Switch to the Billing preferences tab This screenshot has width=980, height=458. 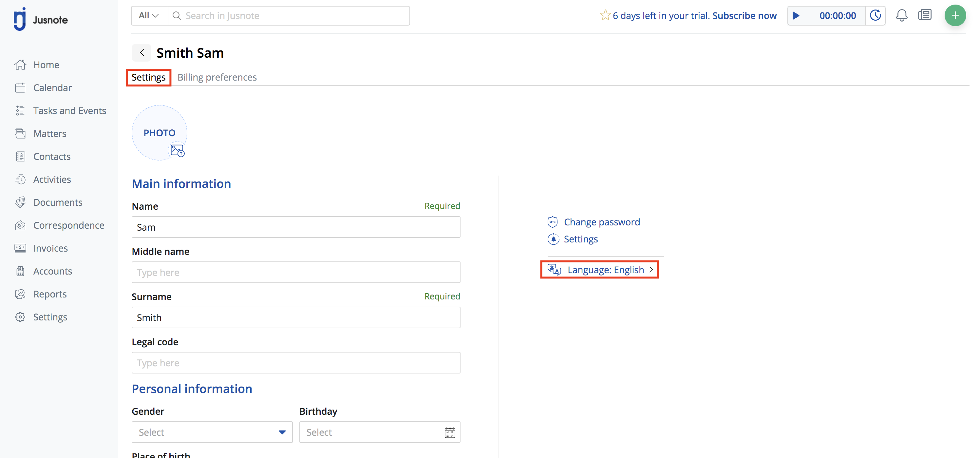pyautogui.click(x=217, y=77)
